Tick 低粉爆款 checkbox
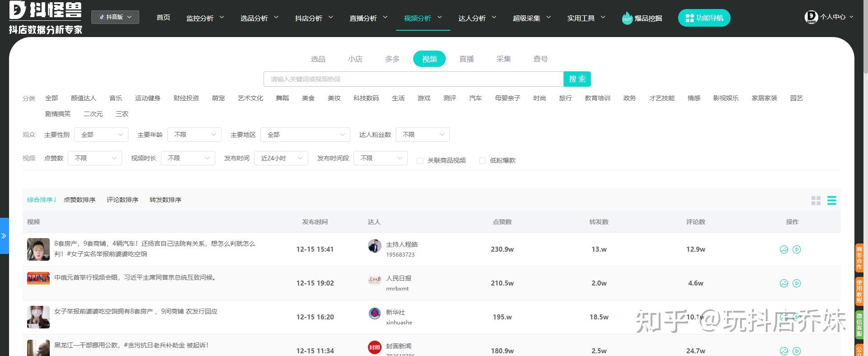868x356 pixels. pos(482,161)
